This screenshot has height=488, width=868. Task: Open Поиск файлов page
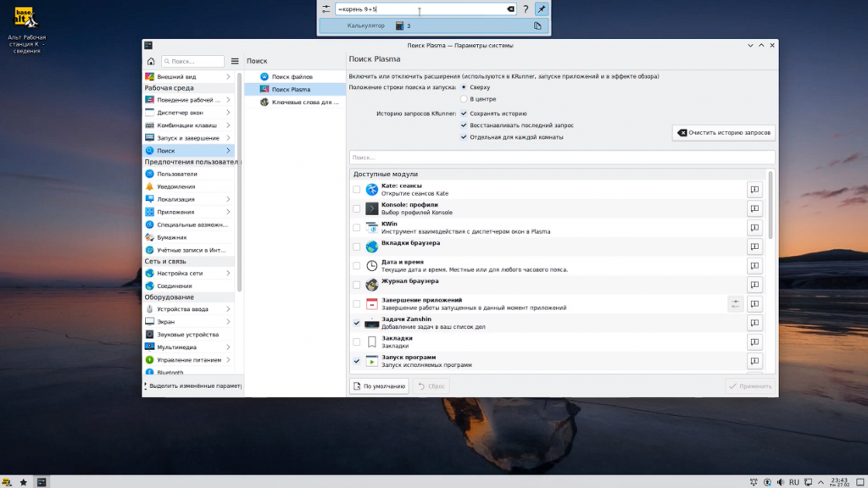point(295,76)
